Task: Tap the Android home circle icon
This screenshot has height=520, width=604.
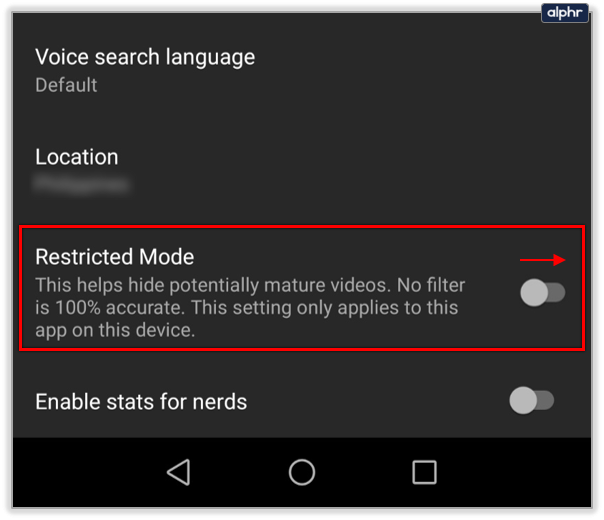Action: tap(302, 472)
